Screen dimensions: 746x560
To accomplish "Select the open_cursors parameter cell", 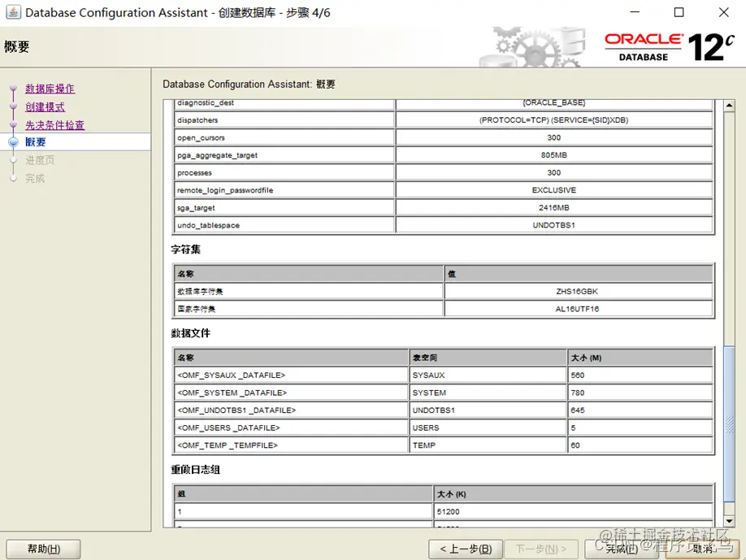I will point(284,137).
